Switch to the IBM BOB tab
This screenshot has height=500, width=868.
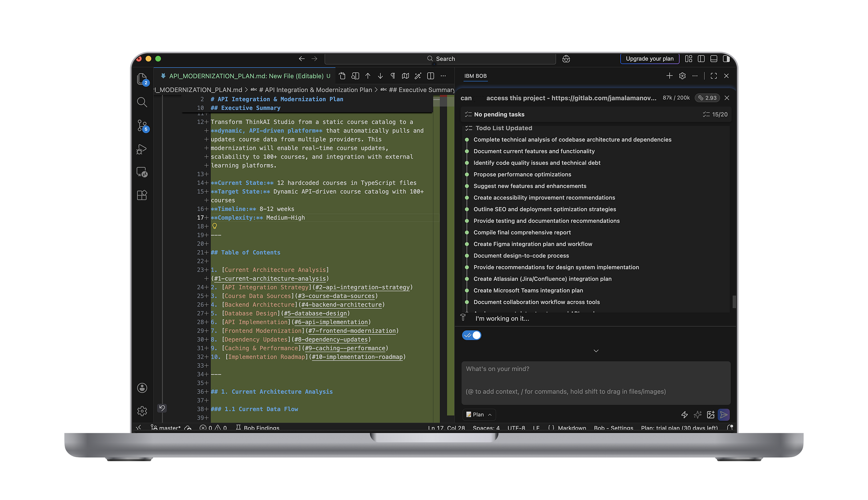(475, 76)
